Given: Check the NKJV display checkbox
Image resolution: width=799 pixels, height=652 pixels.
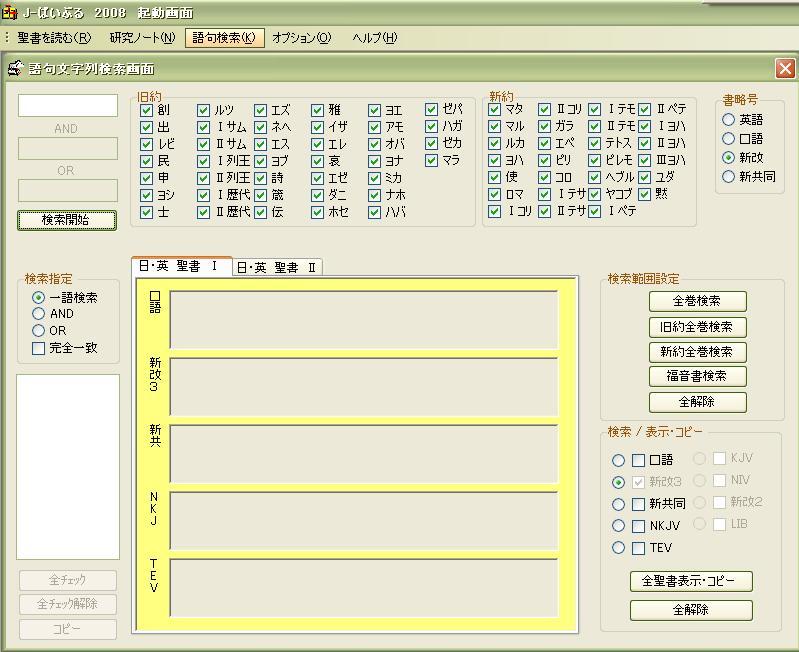Looking at the screenshot, I should click(638, 526).
